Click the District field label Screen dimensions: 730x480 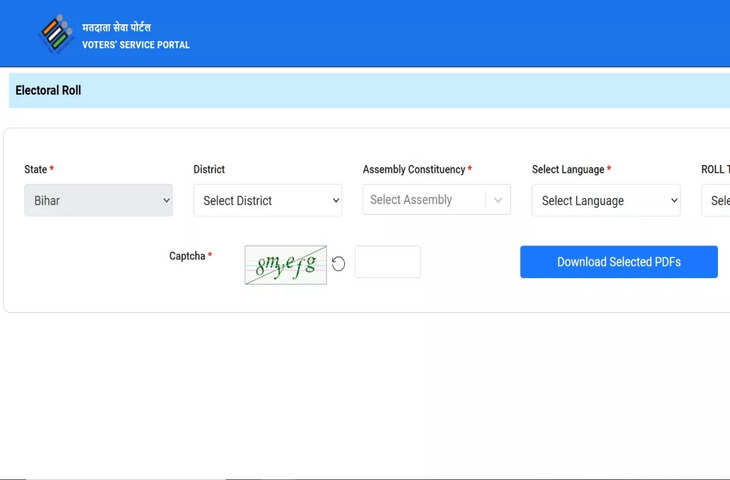[209, 170]
